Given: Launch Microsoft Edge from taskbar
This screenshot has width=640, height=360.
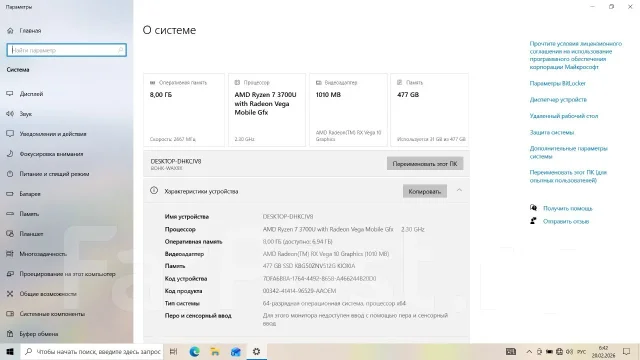Looking at the screenshot, I should click(194, 351).
